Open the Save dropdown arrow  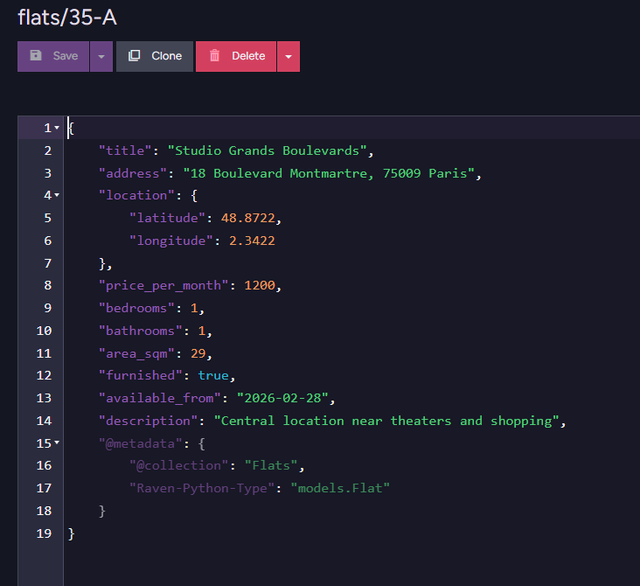[102, 56]
